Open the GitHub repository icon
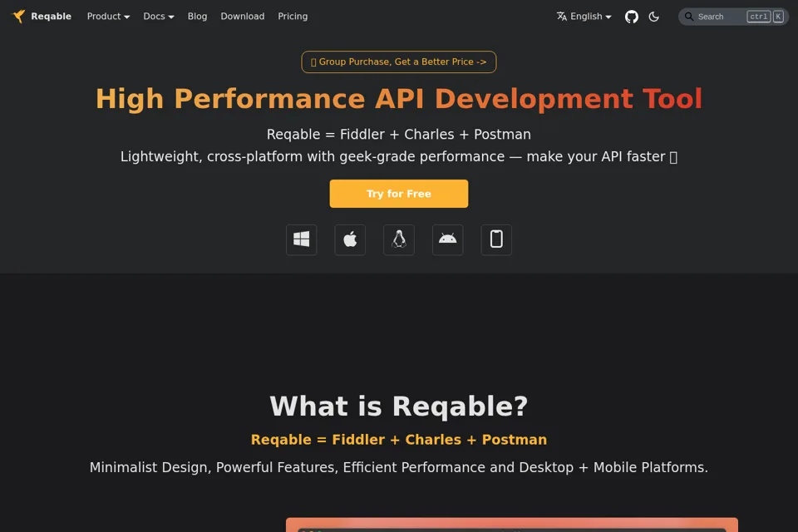798x532 pixels. point(631,17)
